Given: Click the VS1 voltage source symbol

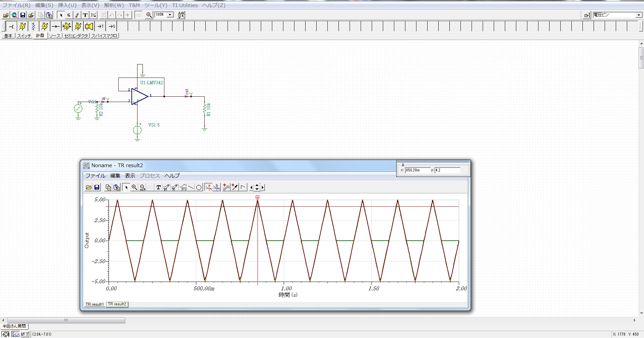Looking at the screenshot, I should (x=137, y=130).
